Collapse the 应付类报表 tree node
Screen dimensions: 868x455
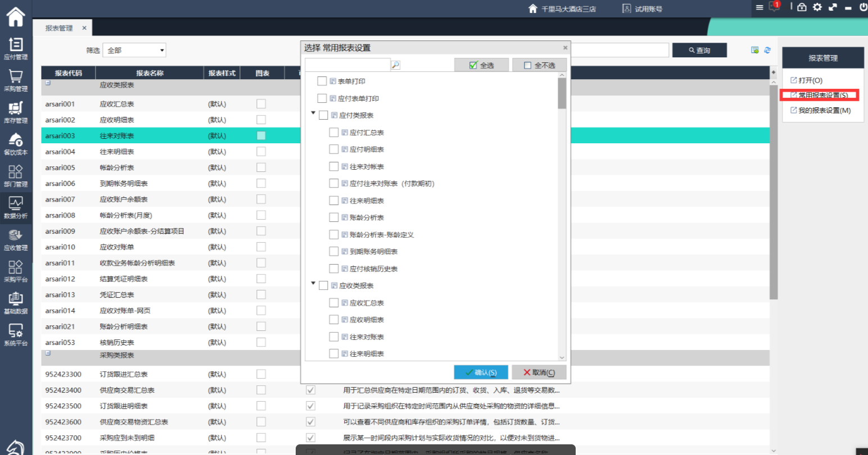tap(313, 113)
